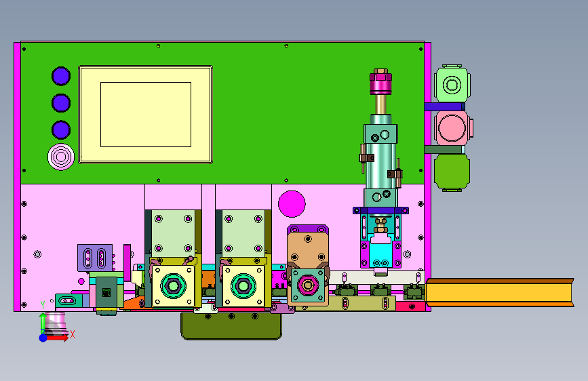
Task: Click the long yellow guide rail
Action: coord(500,292)
